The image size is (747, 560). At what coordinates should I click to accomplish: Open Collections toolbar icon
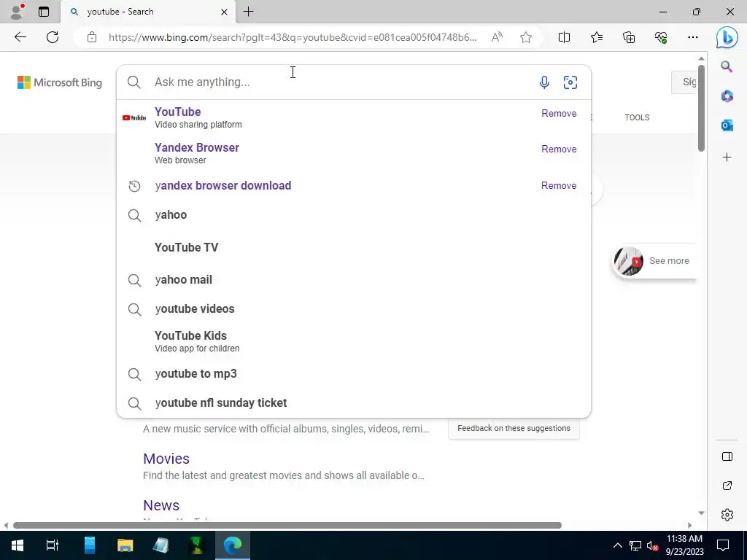[x=629, y=37]
